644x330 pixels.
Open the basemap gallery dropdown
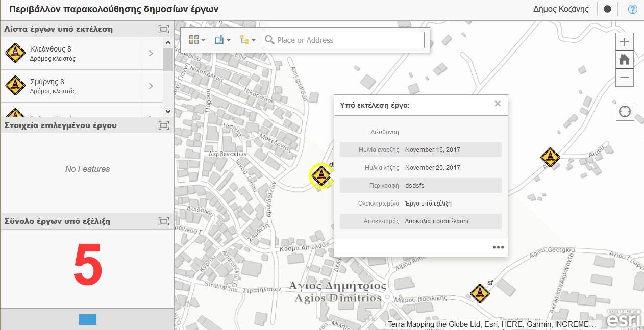point(196,40)
